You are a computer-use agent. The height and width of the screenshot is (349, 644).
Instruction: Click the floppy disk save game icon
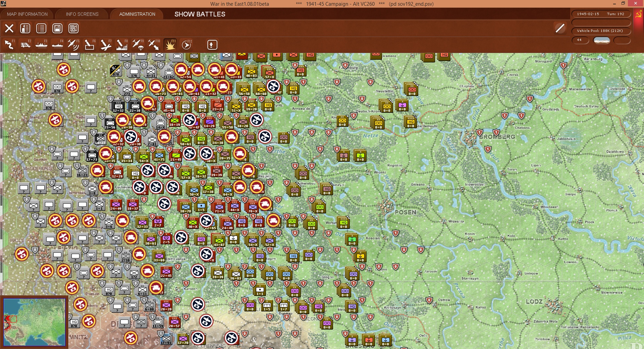(57, 29)
